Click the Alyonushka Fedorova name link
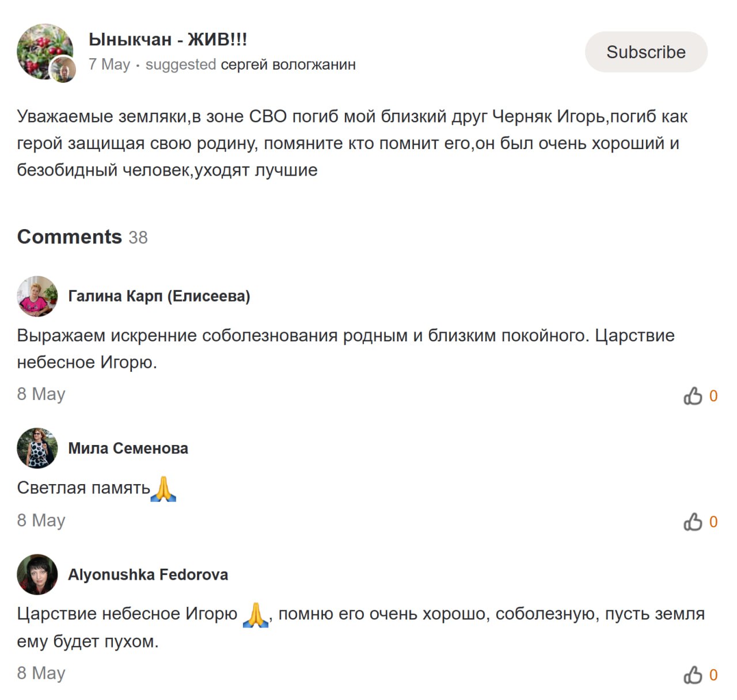Screen dimensions: 737x700 coord(148,575)
